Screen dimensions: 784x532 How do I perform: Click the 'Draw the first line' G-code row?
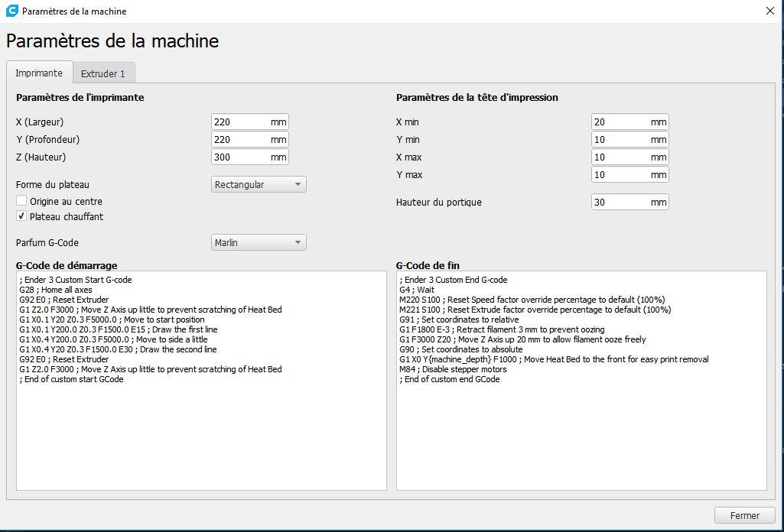pyautogui.click(x=119, y=329)
